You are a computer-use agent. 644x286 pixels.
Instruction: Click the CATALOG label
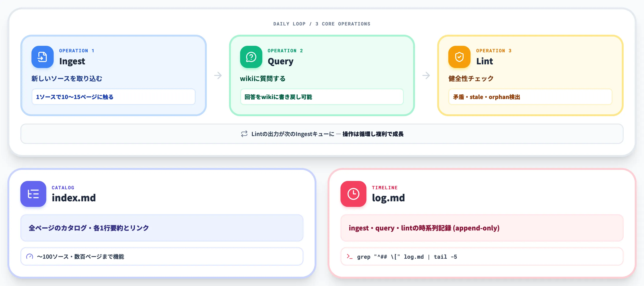[63, 188]
